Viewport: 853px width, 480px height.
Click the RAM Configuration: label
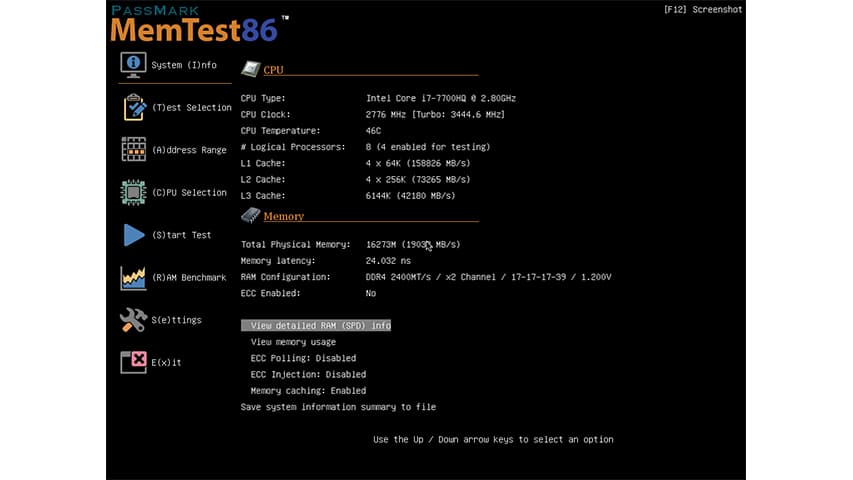click(x=285, y=277)
